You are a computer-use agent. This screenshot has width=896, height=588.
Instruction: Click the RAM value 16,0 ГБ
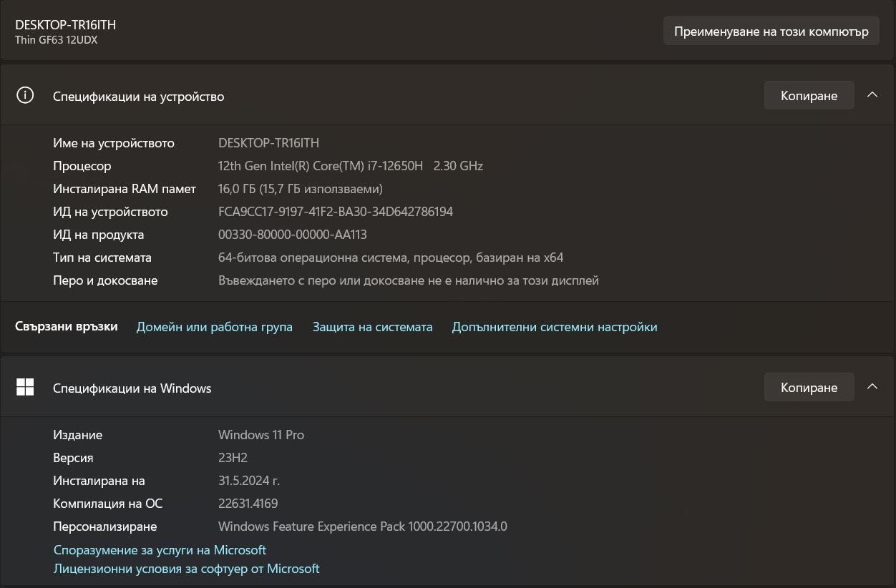click(x=300, y=189)
